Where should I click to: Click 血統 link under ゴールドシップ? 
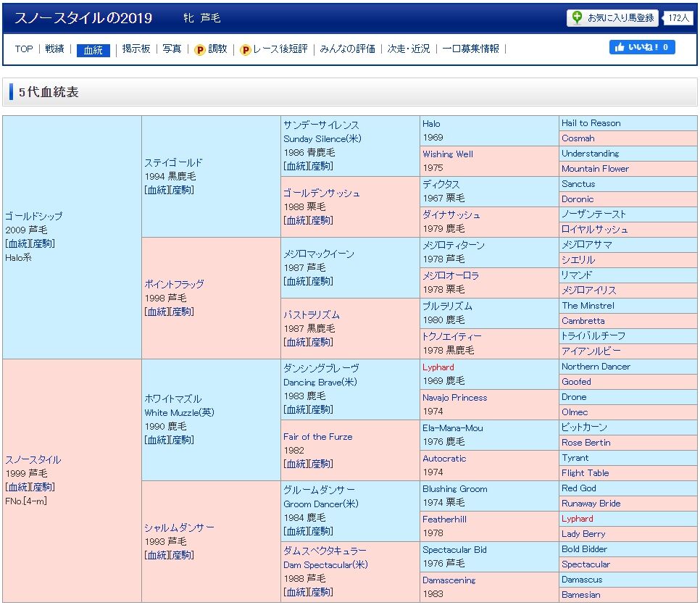[18, 243]
